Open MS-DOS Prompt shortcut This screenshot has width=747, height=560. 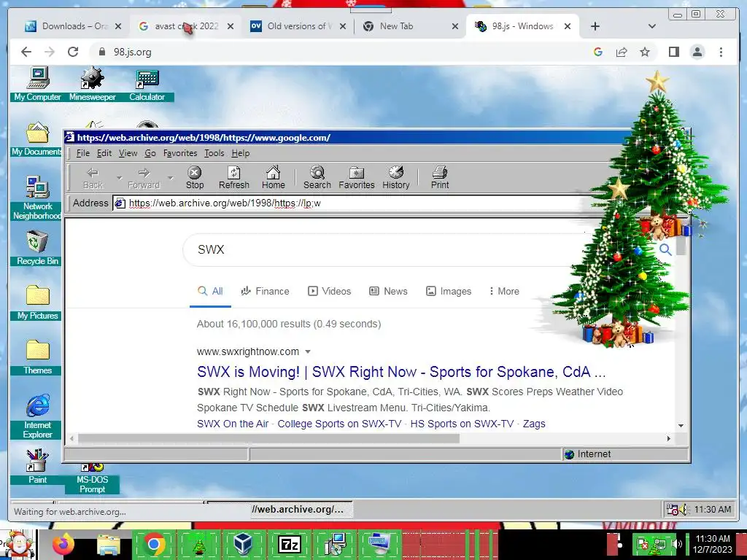tap(93, 478)
